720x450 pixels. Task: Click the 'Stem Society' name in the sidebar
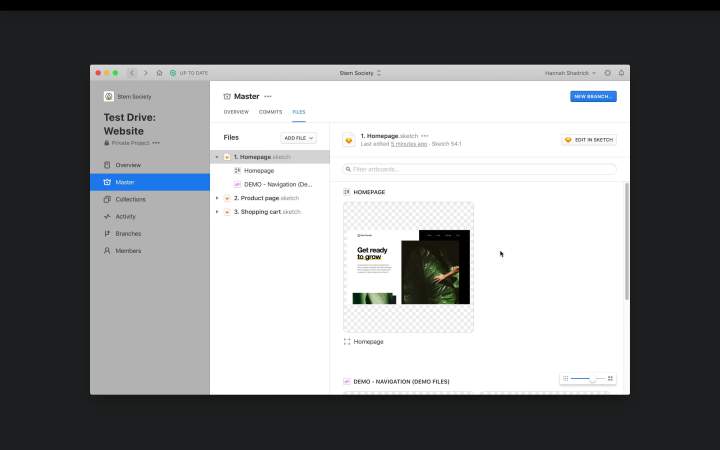134,96
